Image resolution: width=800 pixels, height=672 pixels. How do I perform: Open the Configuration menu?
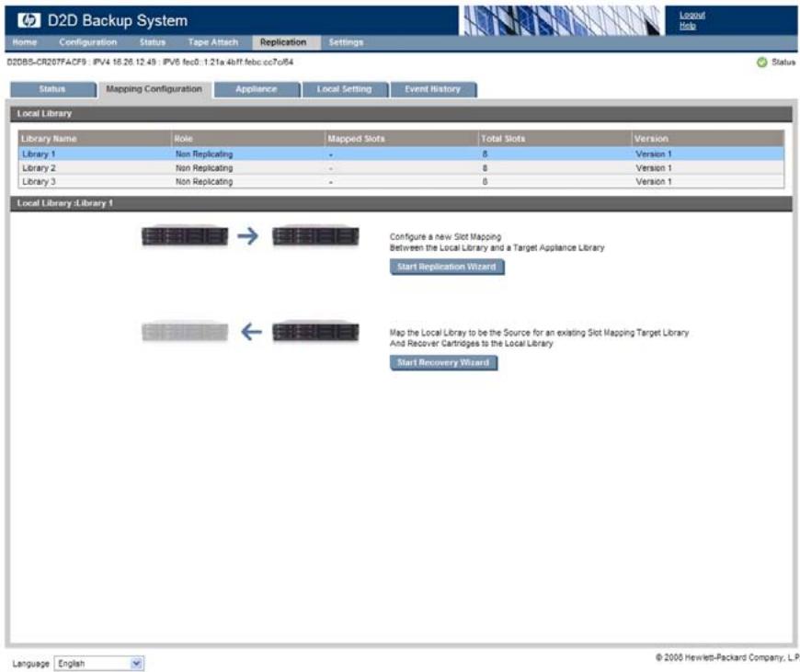coord(87,42)
